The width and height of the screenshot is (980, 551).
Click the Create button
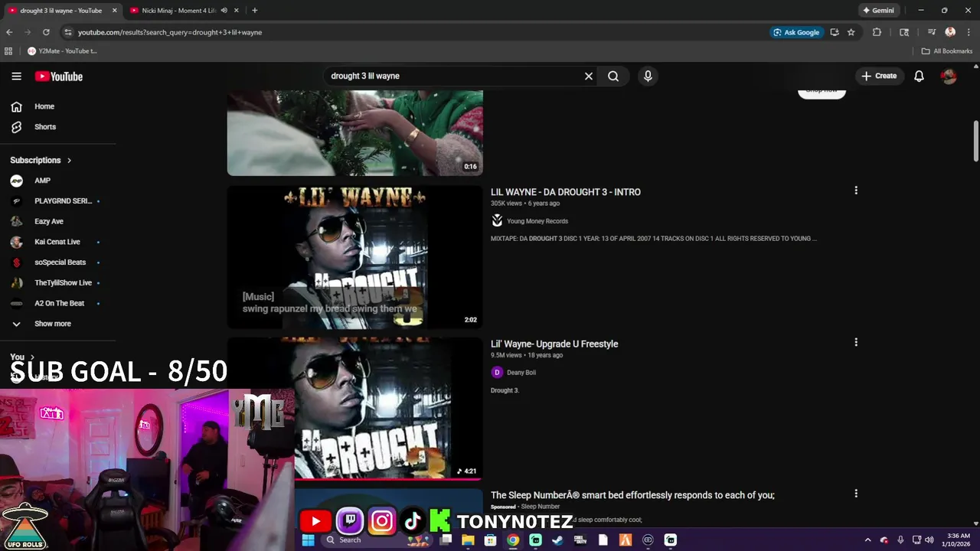[x=879, y=76]
